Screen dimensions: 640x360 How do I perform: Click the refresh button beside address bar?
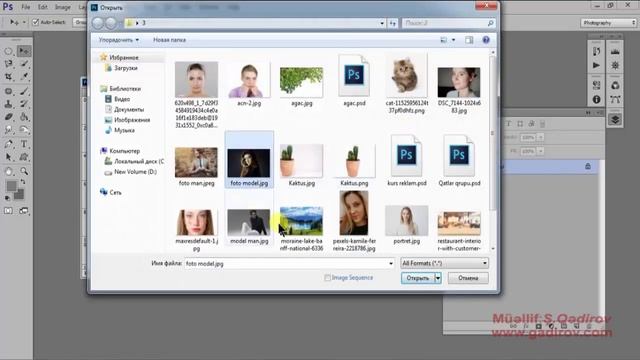(x=393, y=23)
